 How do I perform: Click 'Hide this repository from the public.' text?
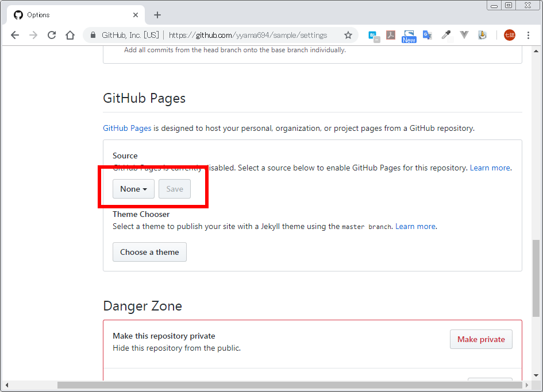[x=176, y=348]
